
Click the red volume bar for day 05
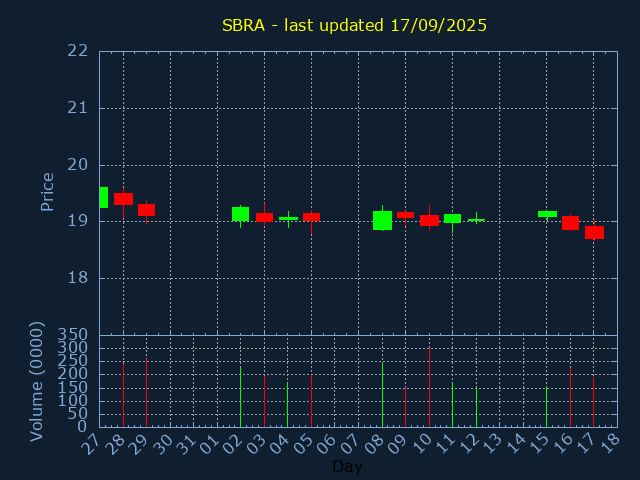(x=311, y=401)
